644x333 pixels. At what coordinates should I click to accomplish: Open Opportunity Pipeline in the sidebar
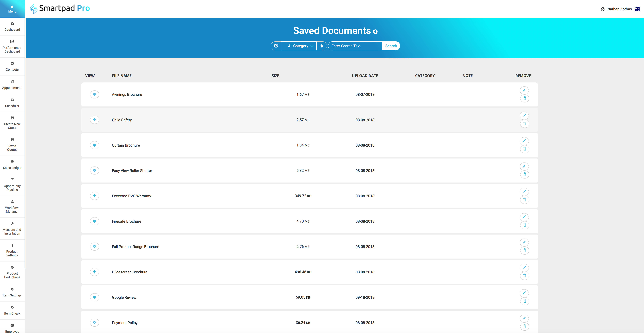click(x=12, y=185)
